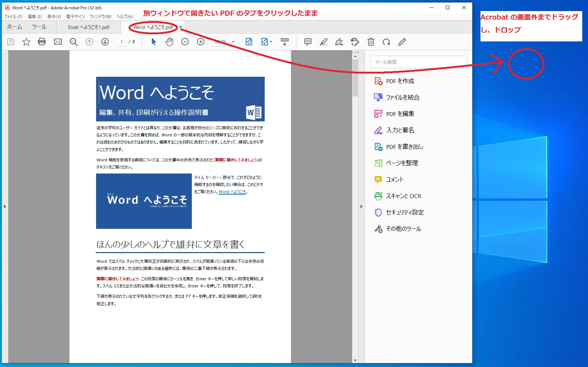Open the 編集 menu
588x367 pixels.
coord(35,17)
